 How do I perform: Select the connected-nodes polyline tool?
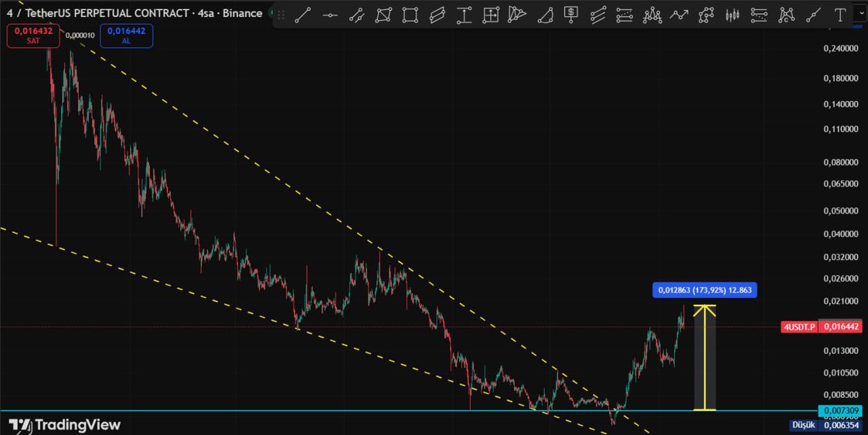click(x=706, y=14)
